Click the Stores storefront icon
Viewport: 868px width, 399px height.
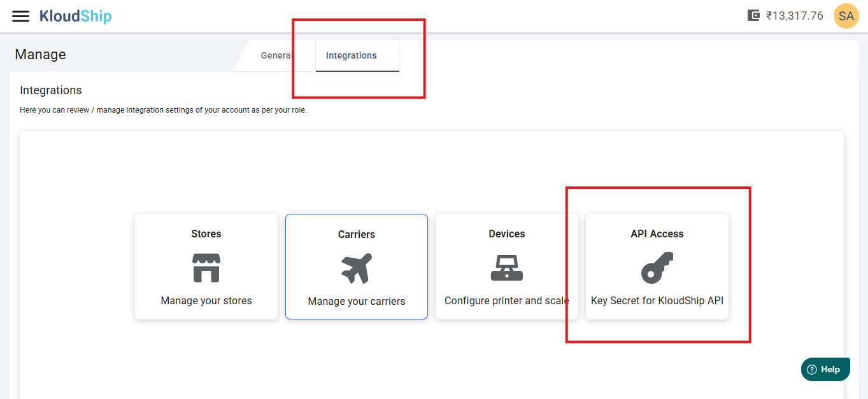(206, 267)
